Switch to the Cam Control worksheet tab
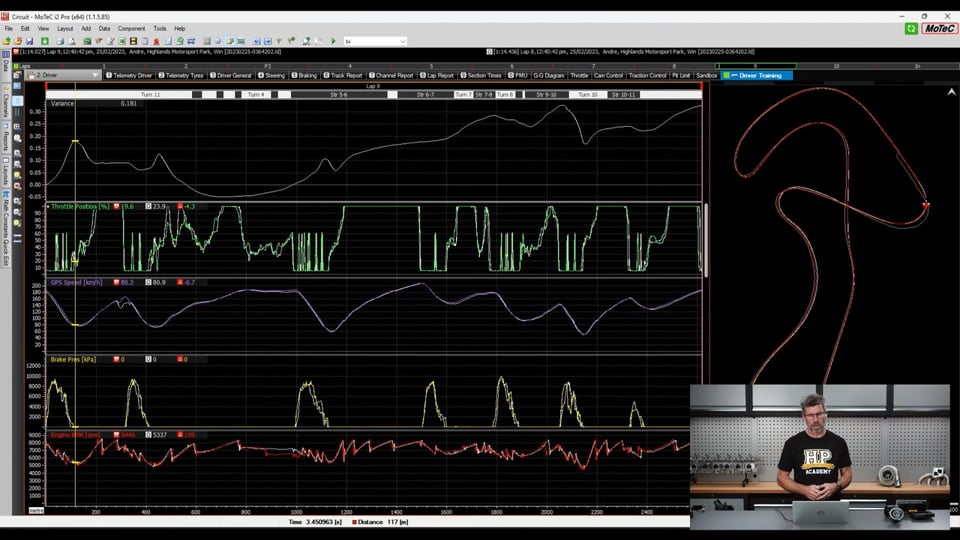960x540 pixels. [608, 75]
